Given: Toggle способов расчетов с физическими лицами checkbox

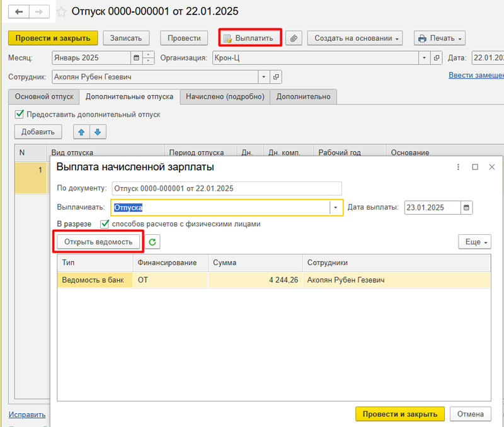Looking at the screenshot, I should [x=105, y=224].
